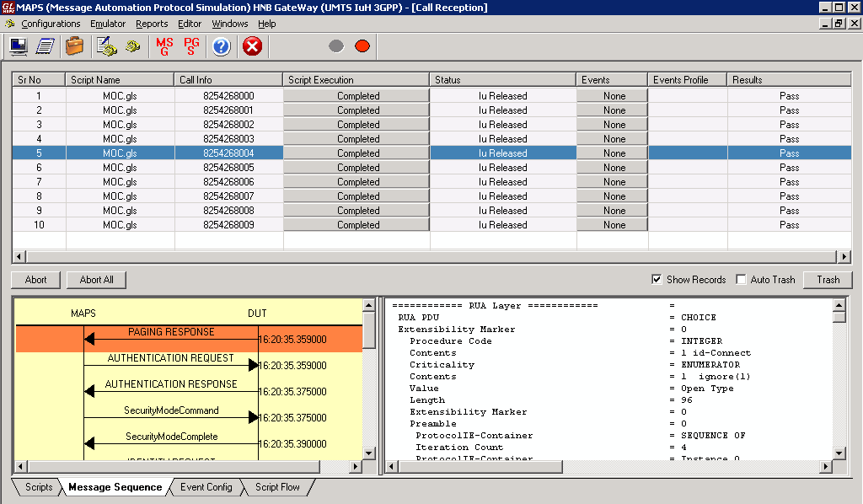Click message sequence horizontal scroll right arrow
This screenshot has width=863, height=504.
(356, 467)
